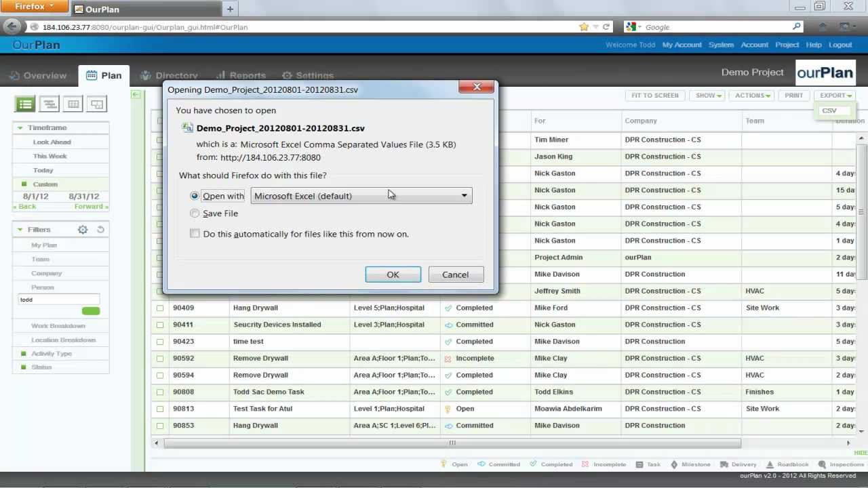Screen dimensions: 868x488
Task: Click the Person filter text field
Action: pyautogui.click(x=59, y=300)
